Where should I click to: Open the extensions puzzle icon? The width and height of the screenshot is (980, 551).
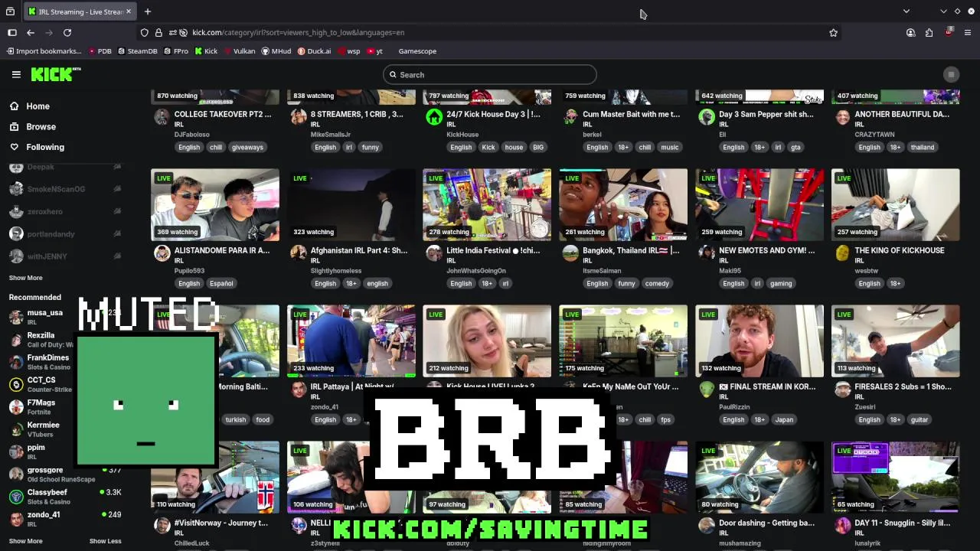(x=929, y=32)
